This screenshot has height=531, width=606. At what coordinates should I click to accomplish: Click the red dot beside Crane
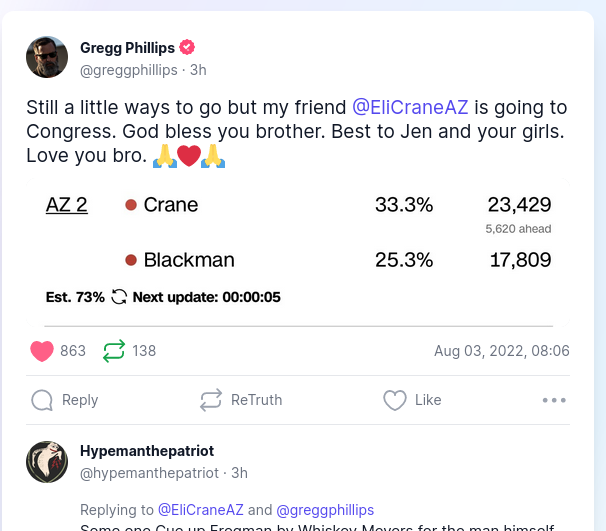[131, 205]
